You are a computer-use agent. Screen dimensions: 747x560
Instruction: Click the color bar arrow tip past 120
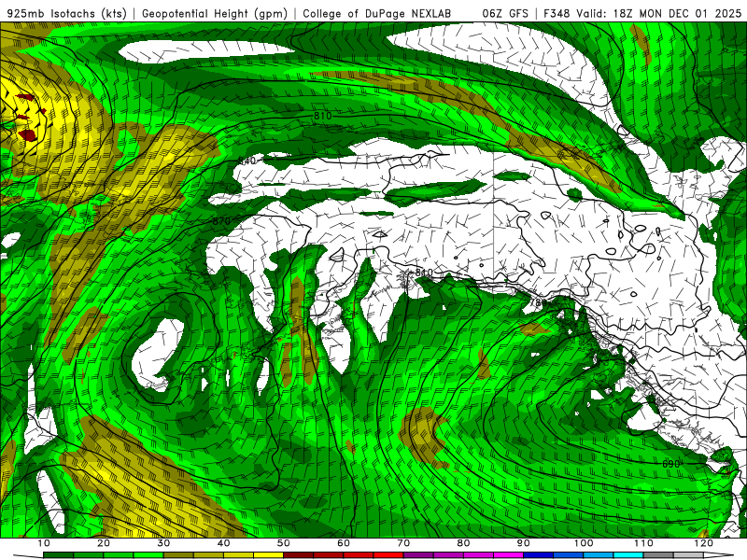[x=718, y=555]
